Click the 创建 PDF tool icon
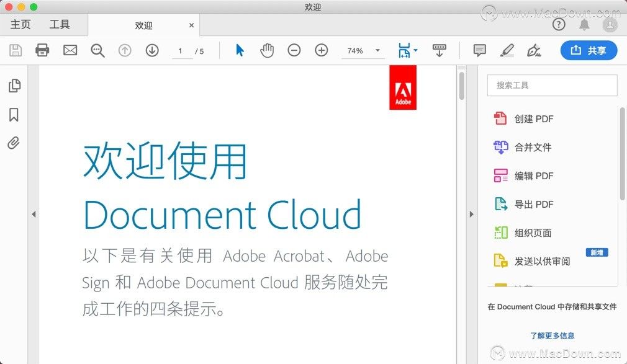 tap(500, 118)
